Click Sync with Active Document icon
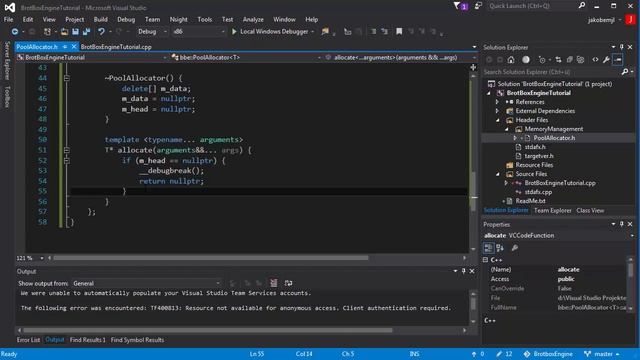The image size is (640, 360). [x=558, y=60]
